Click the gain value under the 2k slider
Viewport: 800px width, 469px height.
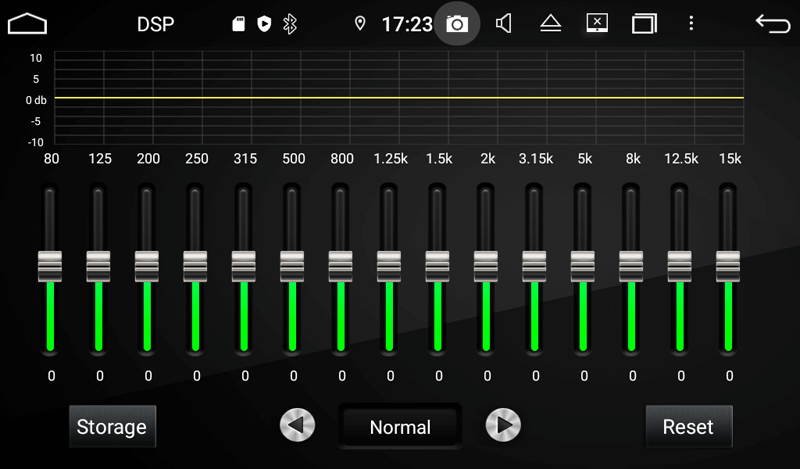[487, 376]
